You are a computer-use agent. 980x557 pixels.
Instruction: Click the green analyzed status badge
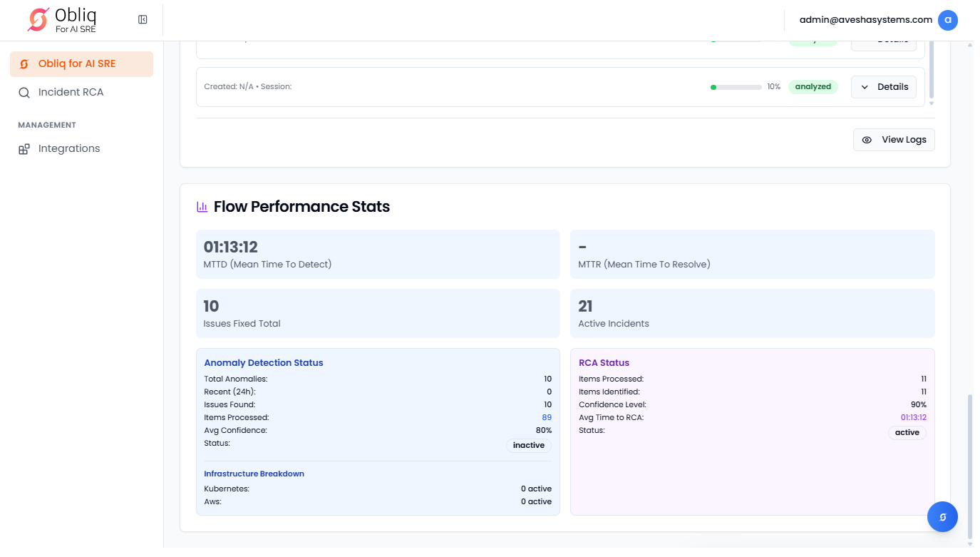(x=813, y=87)
